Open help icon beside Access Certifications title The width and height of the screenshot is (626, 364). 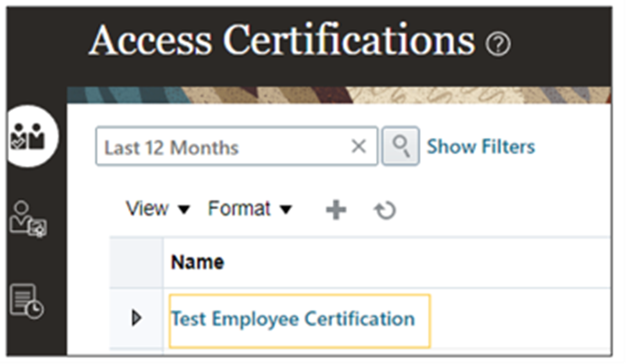pyautogui.click(x=498, y=44)
